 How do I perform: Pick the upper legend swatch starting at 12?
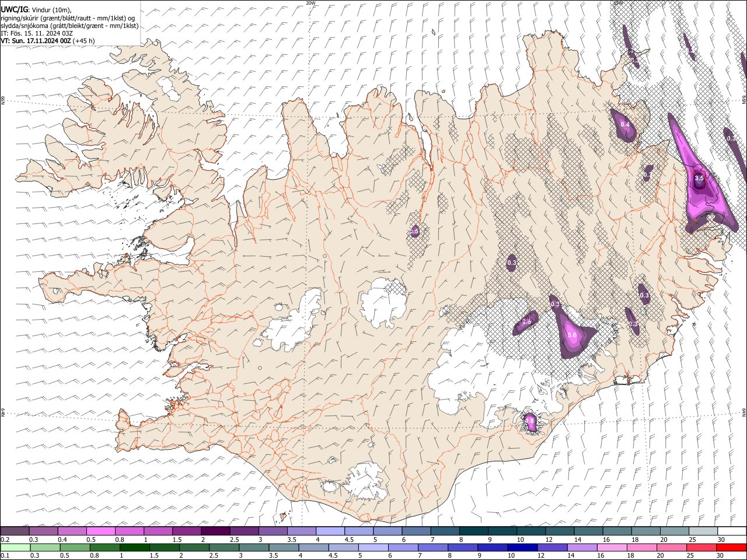(x=560, y=531)
